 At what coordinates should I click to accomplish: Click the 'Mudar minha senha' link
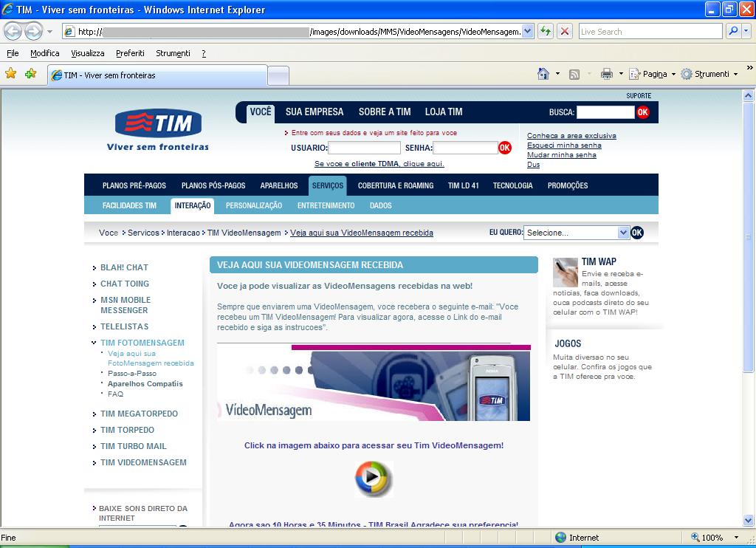[562, 155]
